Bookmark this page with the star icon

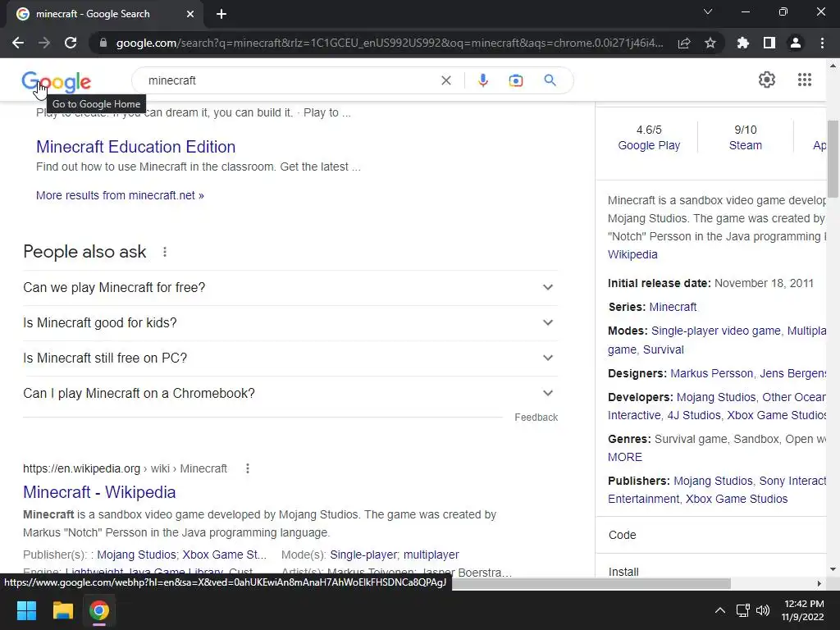coord(710,43)
